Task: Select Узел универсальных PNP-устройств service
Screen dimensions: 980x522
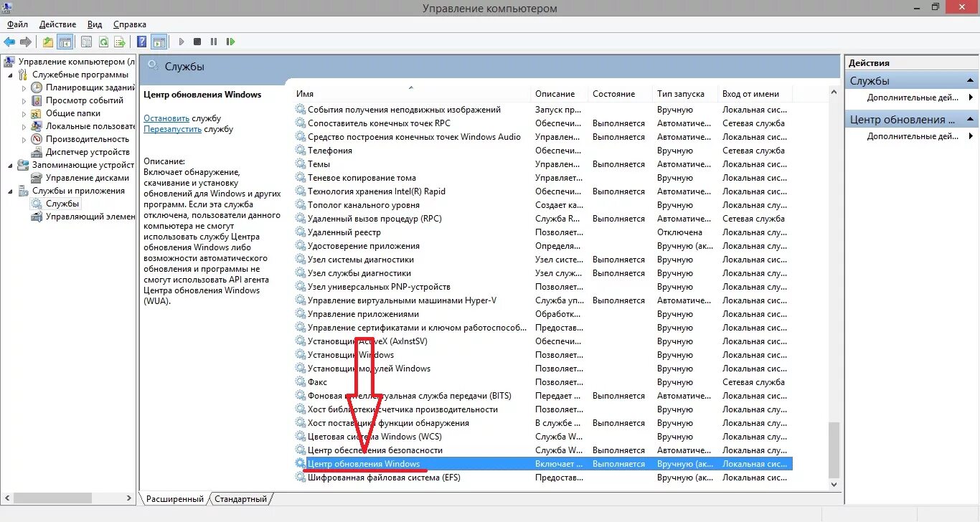Action: [543, 287]
